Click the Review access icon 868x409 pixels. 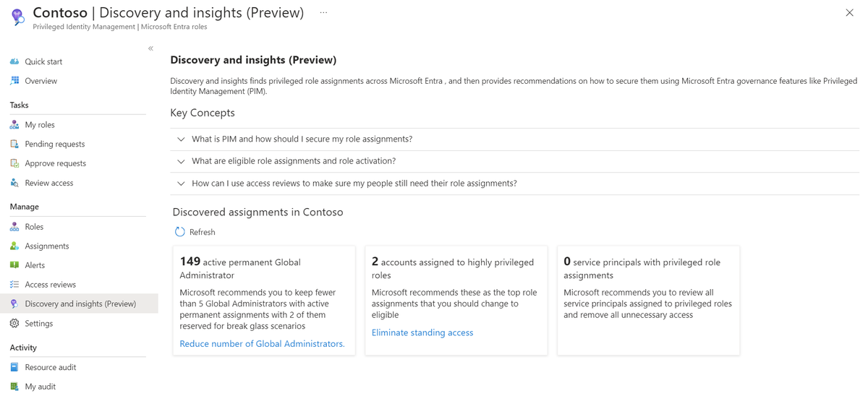[x=14, y=183]
